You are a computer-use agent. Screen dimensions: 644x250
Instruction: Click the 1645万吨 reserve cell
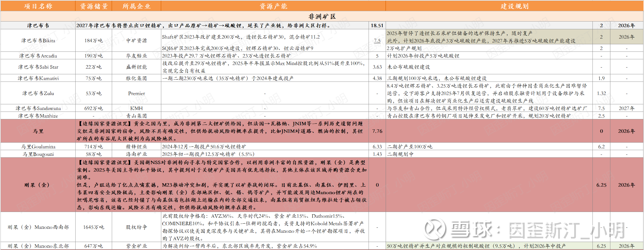(94, 227)
